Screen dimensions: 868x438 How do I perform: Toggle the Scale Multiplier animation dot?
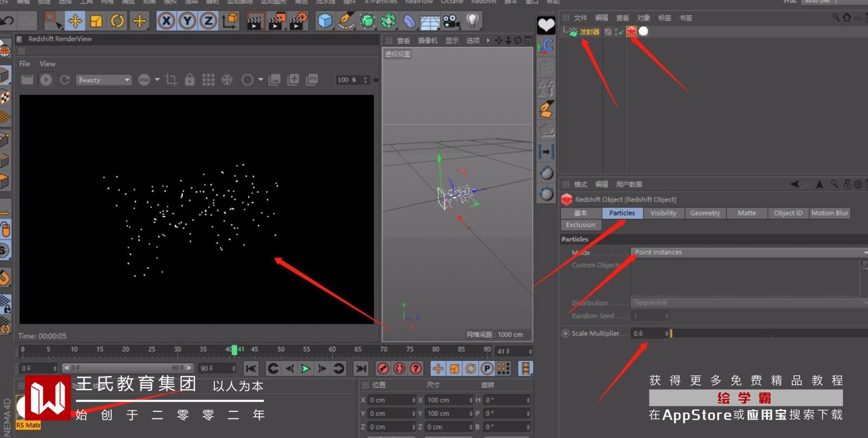point(565,333)
